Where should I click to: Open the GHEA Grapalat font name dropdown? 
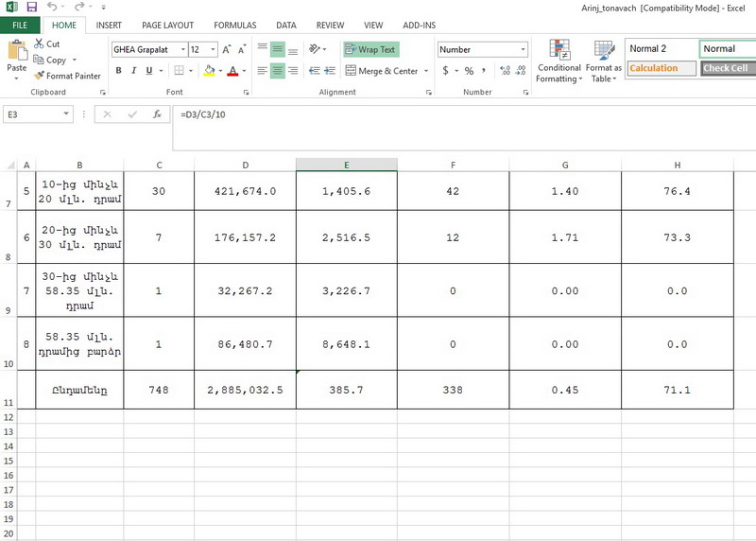(x=181, y=49)
